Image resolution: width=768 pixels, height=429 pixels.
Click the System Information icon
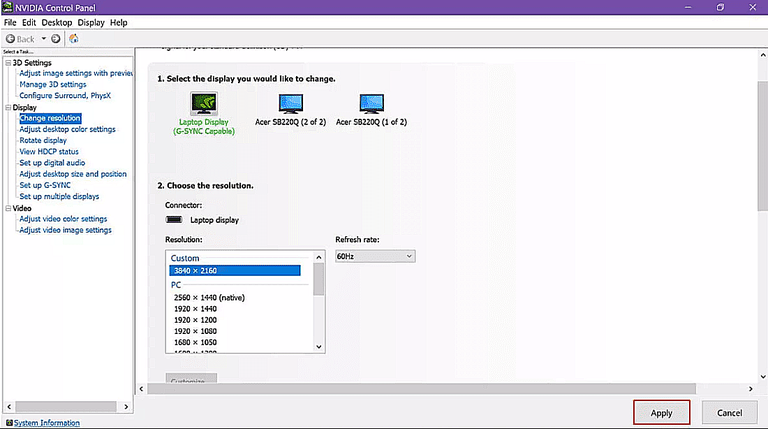coord(9,422)
